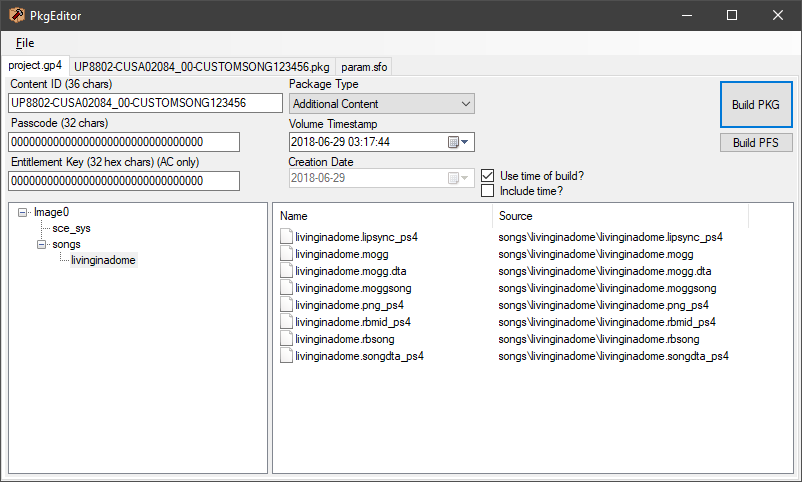Click file icon for livinginadome.lipsync_ps4
The image size is (802, 482).
click(x=286, y=237)
